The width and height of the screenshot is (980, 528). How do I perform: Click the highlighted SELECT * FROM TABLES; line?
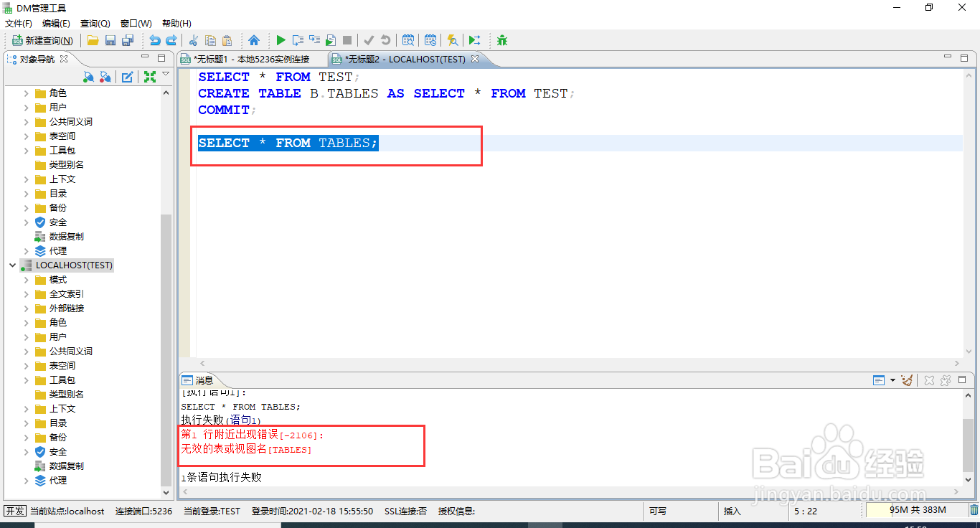click(288, 143)
